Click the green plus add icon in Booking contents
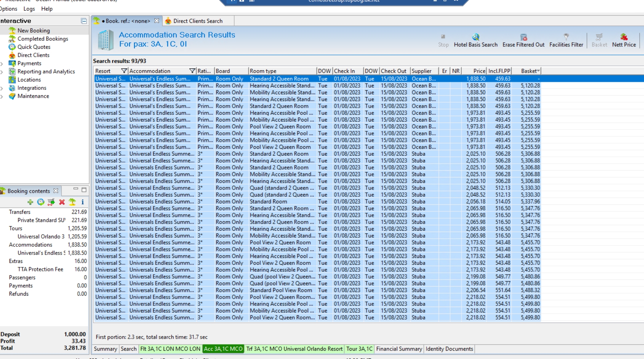This screenshot has height=359, width=644. pyautogui.click(x=30, y=202)
